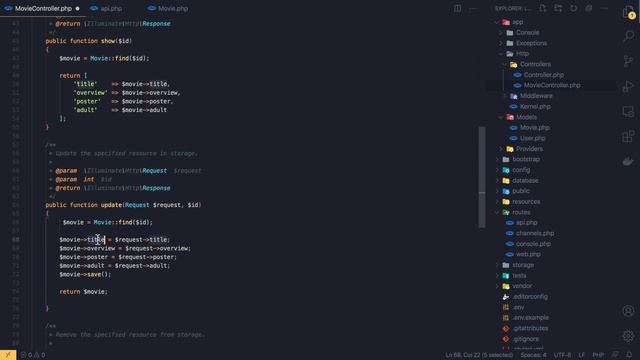This screenshot has height=360, width=640.
Task: Open the .editorconfig file
Action: click(530, 297)
